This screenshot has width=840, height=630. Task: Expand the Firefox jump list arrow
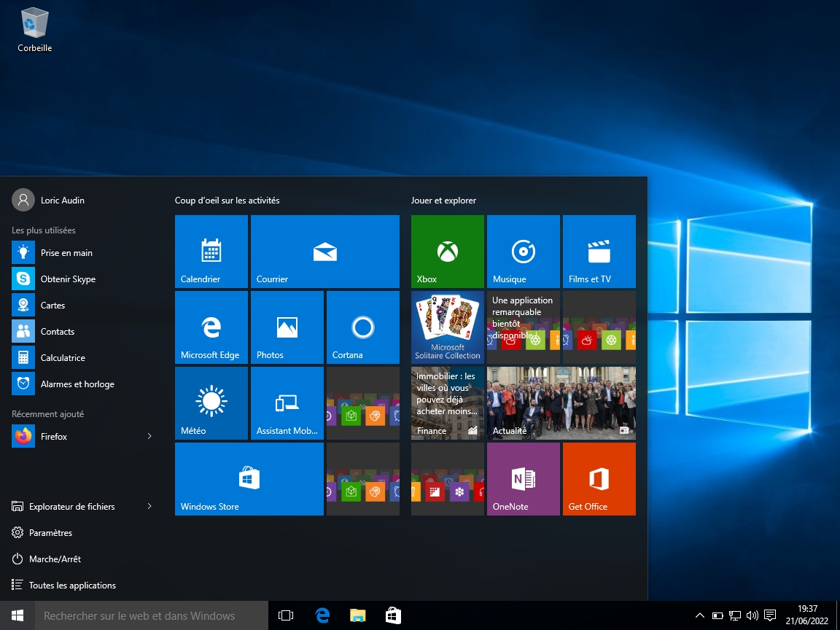tap(149, 436)
